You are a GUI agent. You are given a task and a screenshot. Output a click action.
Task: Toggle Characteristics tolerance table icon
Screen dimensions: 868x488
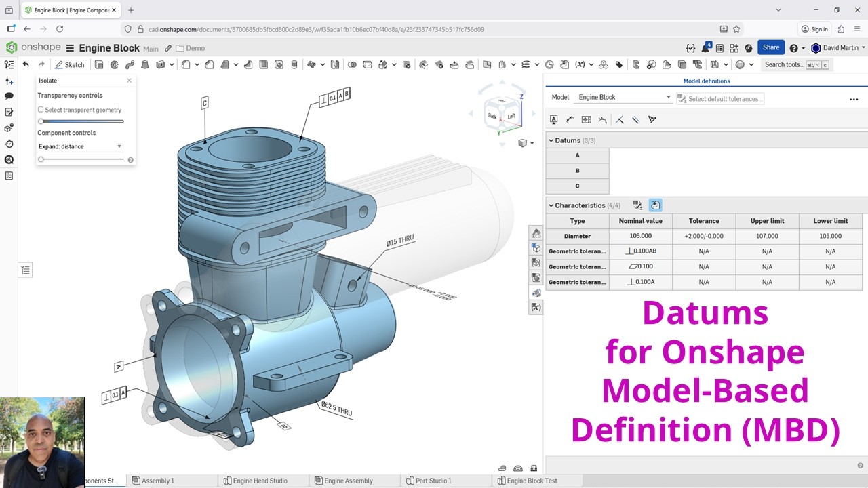coord(637,205)
